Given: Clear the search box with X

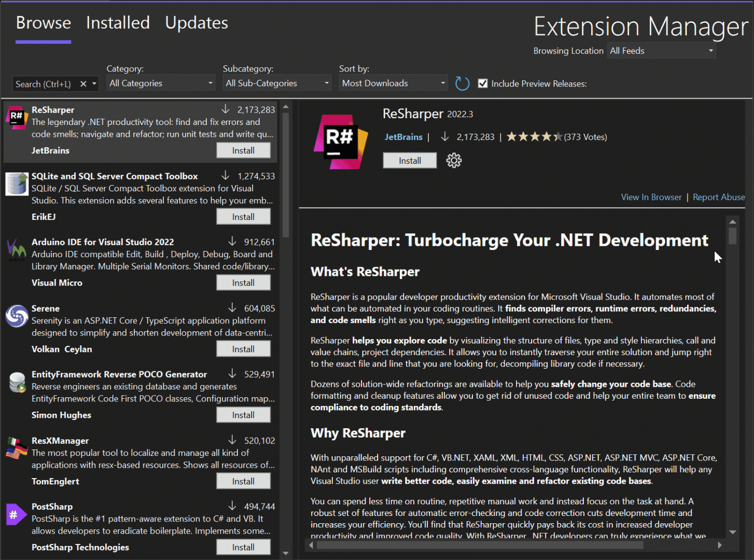Looking at the screenshot, I should point(83,83).
